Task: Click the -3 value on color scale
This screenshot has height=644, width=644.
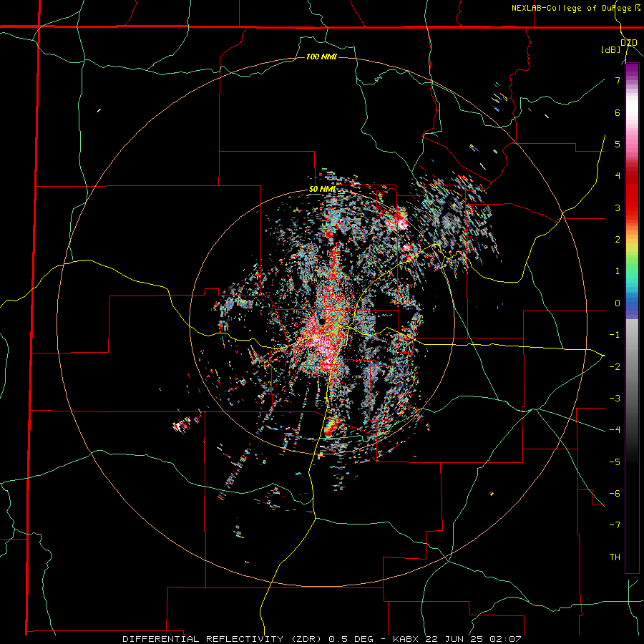Action: [615, 399]
